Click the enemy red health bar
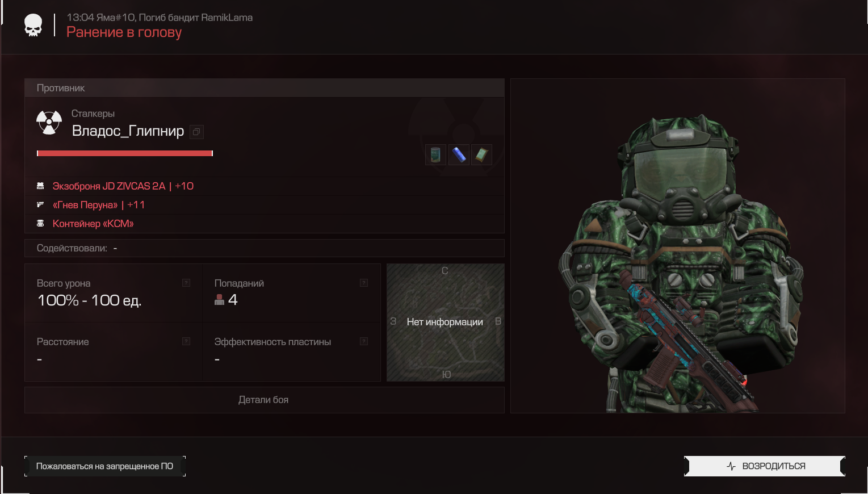Screen dimensions: 868x494 125,153
